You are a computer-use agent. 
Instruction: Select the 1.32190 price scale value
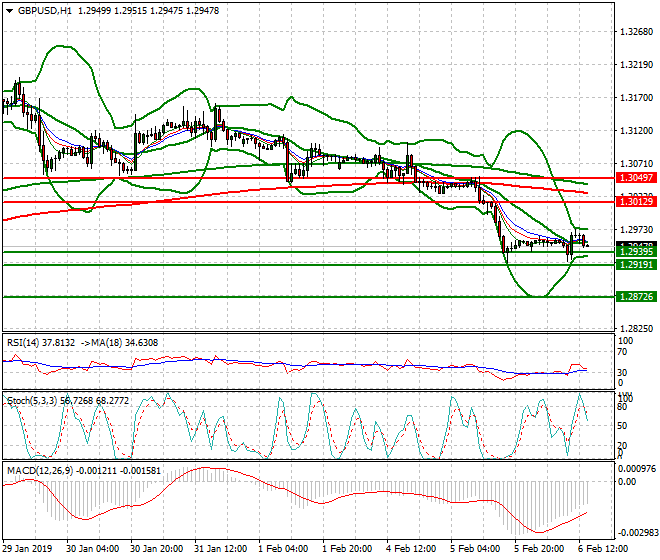point(637,65)
